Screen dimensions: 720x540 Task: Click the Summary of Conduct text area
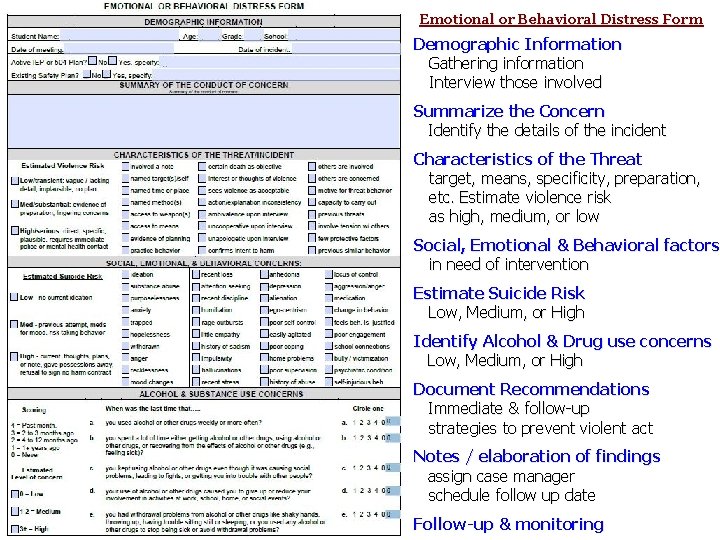[204, 121]
